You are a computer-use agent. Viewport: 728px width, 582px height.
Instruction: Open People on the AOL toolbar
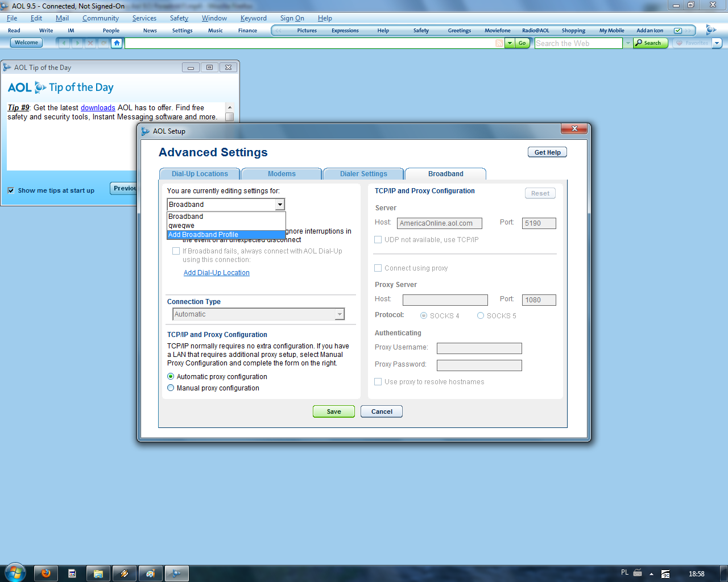(111, 31)
